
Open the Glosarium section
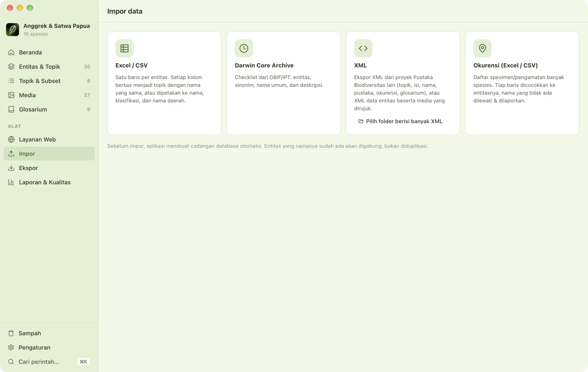pos(49,109)
